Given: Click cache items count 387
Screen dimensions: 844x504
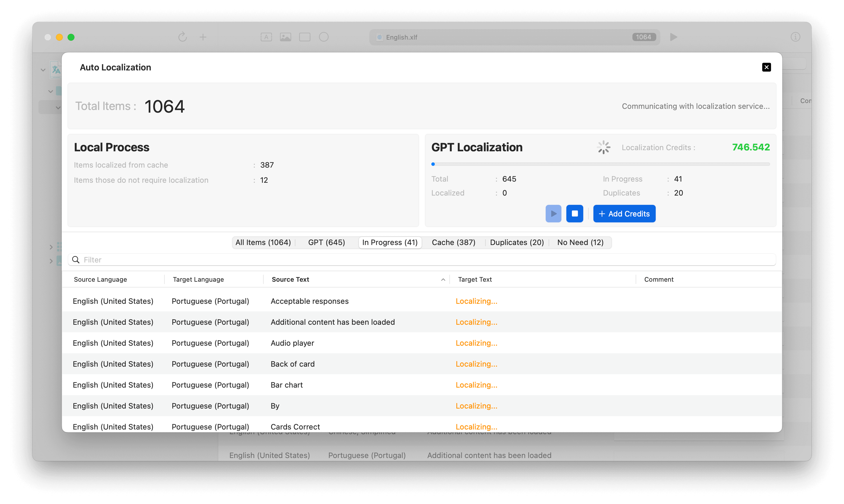Looking at the screenshot, I should pyautogui.click(x=267, y=165).
